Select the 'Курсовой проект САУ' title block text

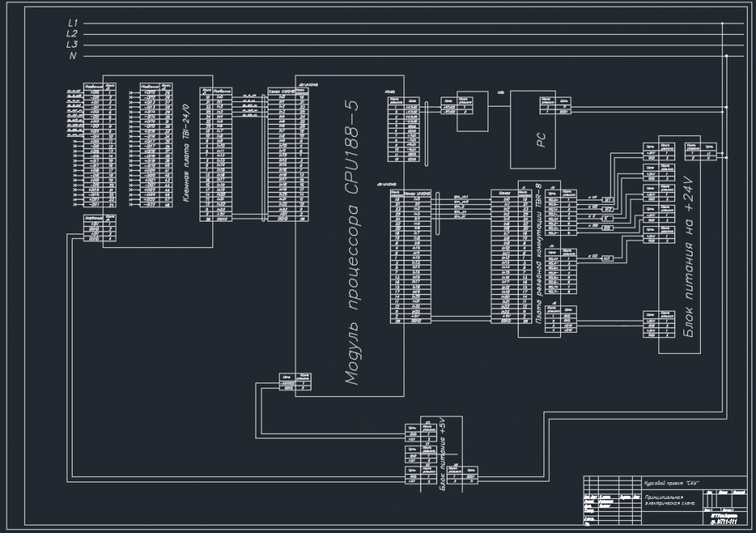pyautogui.click(x=671, y=483)
